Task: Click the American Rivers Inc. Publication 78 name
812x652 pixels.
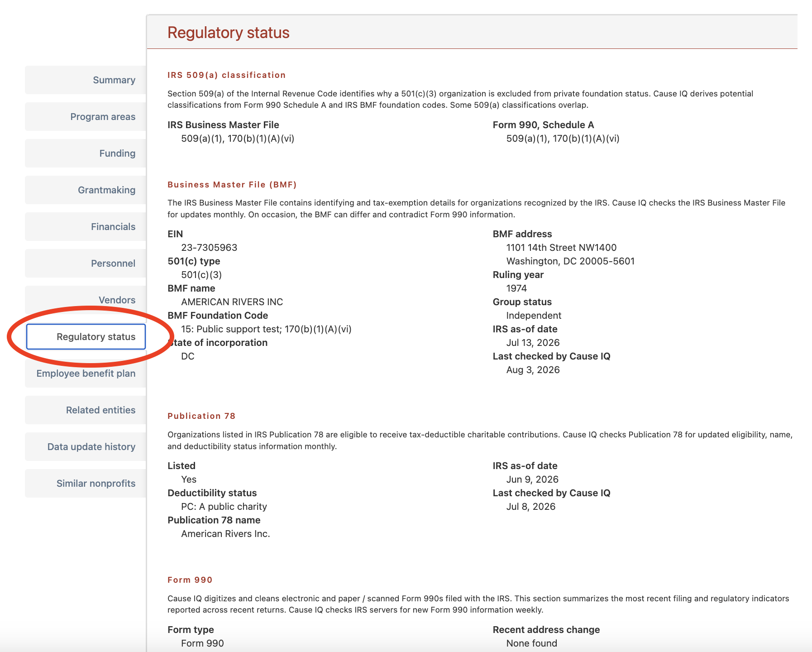Action: 225,534
